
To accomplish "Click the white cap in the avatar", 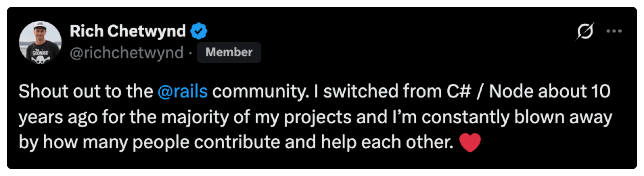I will click(41, 24).
